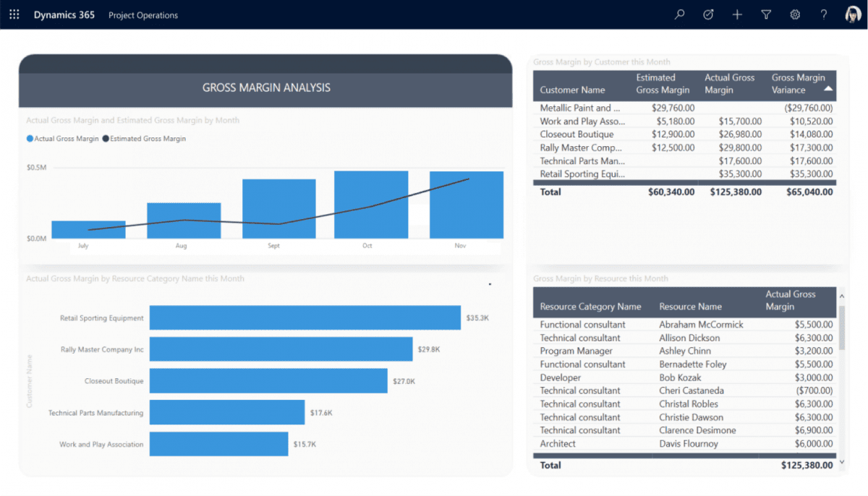Open the help question mark icon
Screen dimensions: 868x496
click(x=824, y=14)
